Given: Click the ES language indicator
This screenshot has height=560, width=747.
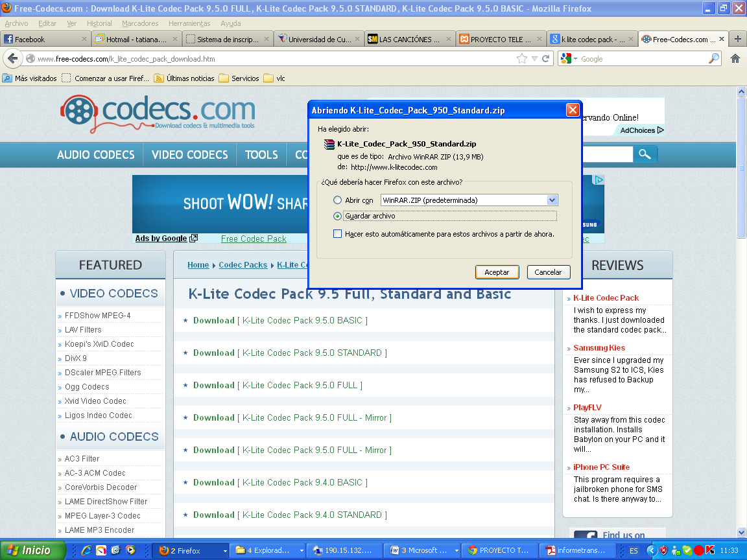Looking at the screenshot, I should tap(634, 551).
